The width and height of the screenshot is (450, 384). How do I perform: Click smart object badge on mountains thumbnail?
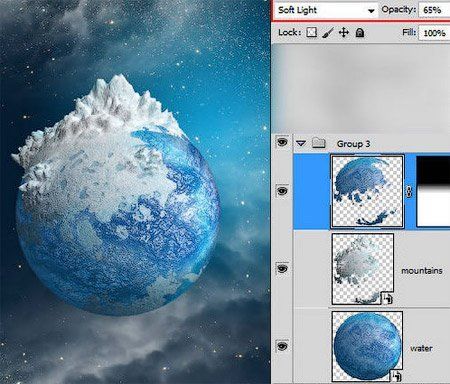click(x=387, y=299)
